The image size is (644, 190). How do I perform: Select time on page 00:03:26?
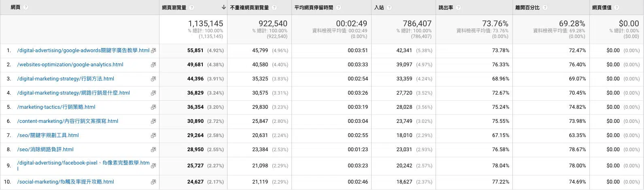click(358, 93)
